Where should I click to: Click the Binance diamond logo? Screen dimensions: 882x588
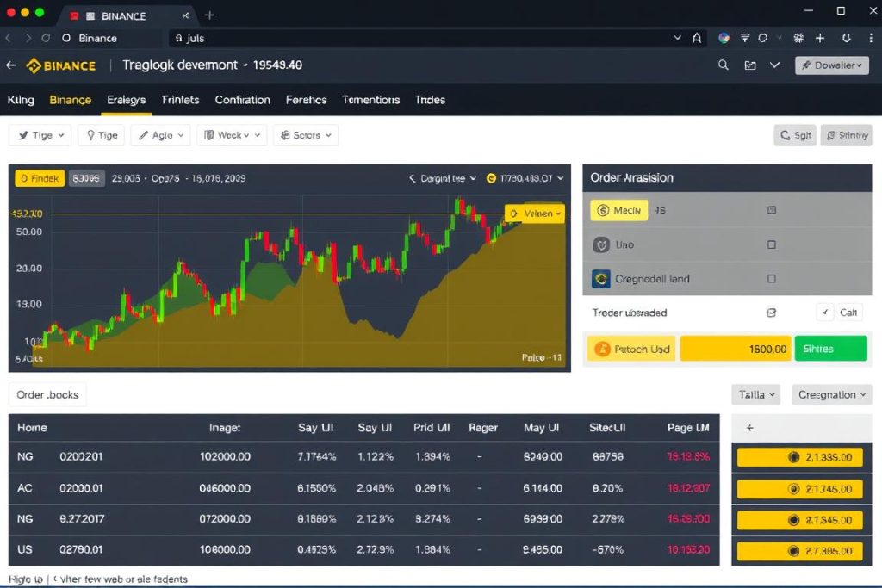(x=34, y=65)
